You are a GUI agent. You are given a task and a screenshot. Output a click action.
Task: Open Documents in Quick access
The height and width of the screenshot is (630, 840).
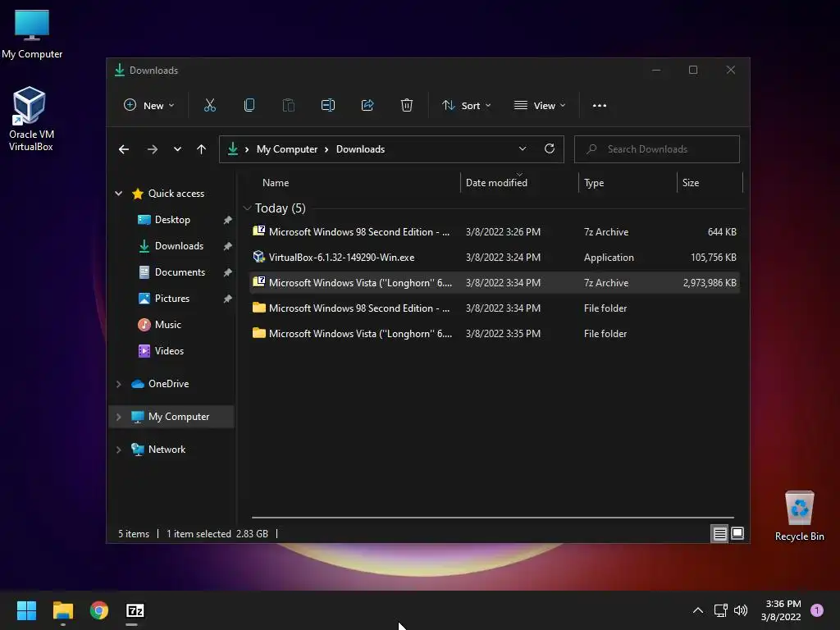coord(180,272)
